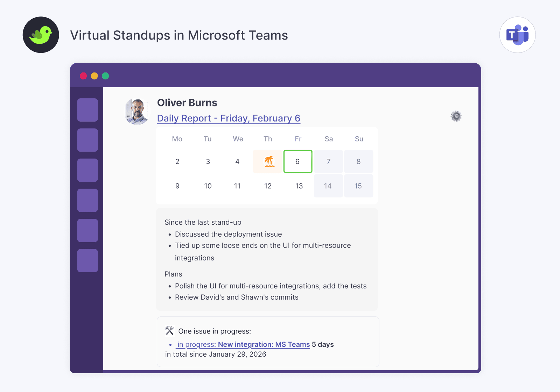The image size is (560, 392).
Task: Select the bottom purple sidebar tile
Action: [x=87, y=260]
